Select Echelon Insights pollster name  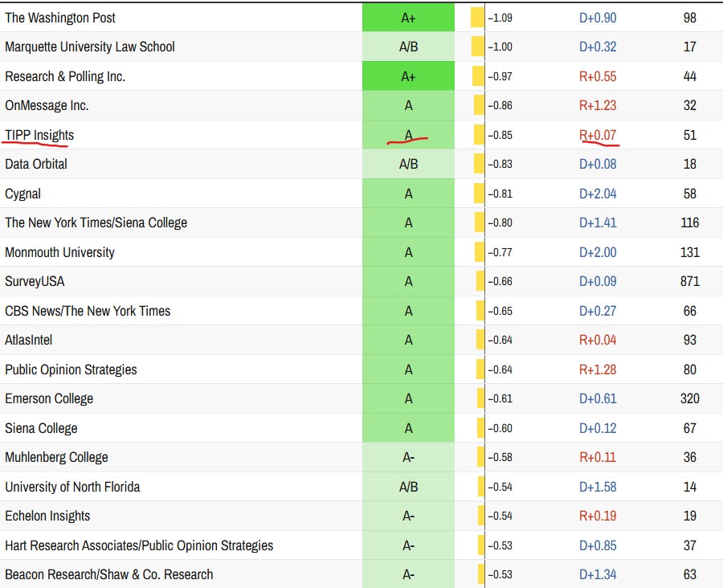coord(47,515)
